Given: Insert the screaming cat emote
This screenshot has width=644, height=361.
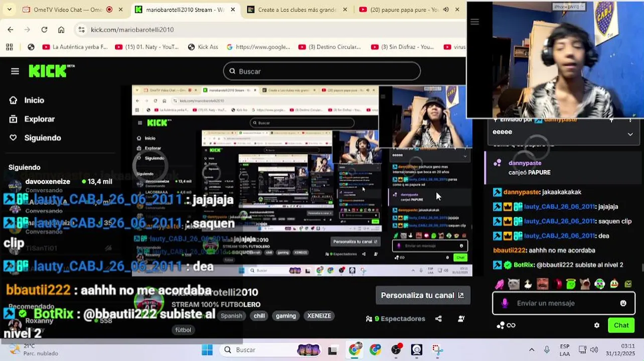Looking at the screenshot, I should pos(585,284).
